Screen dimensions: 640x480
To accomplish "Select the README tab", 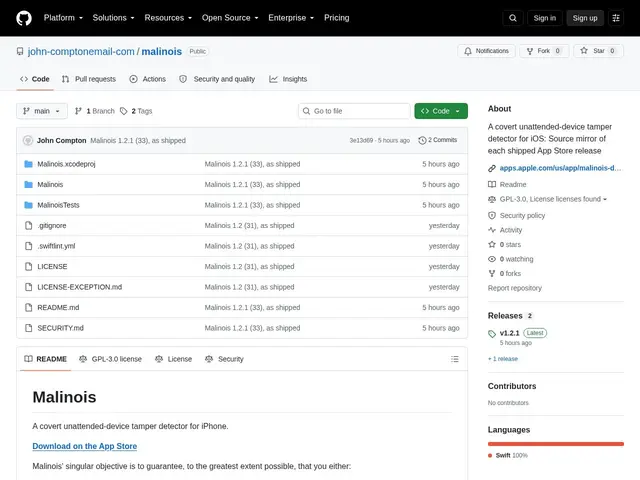I will [x=45, y=359].
